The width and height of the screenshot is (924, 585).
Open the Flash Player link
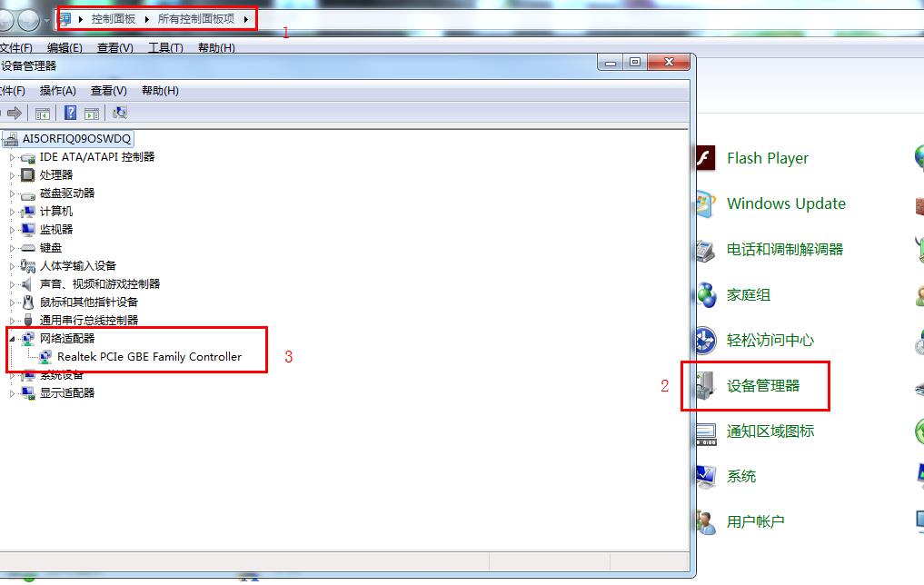pos(767,158)
